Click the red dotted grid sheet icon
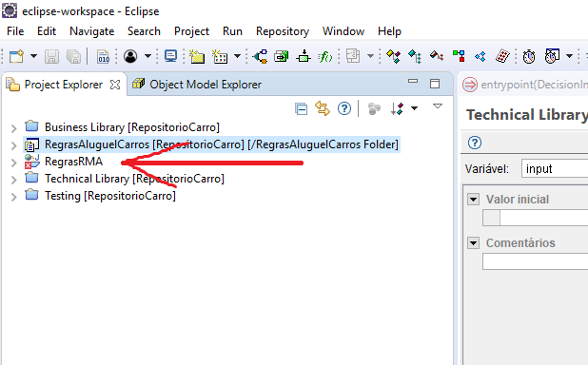Image resolution: width=588 pixels, height=365 pixels. (x=502, y=57)
